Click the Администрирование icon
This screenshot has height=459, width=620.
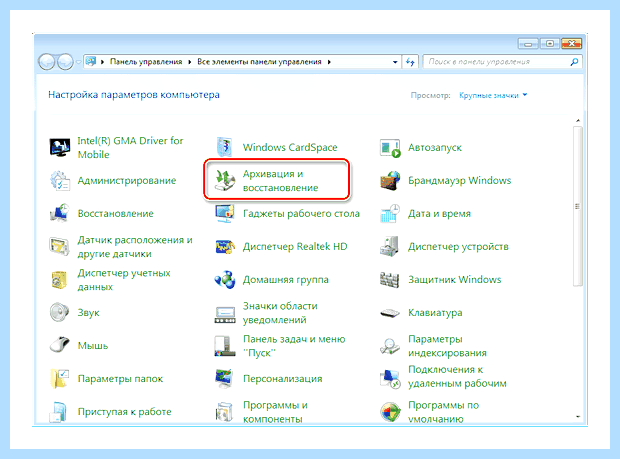[60, 181]
